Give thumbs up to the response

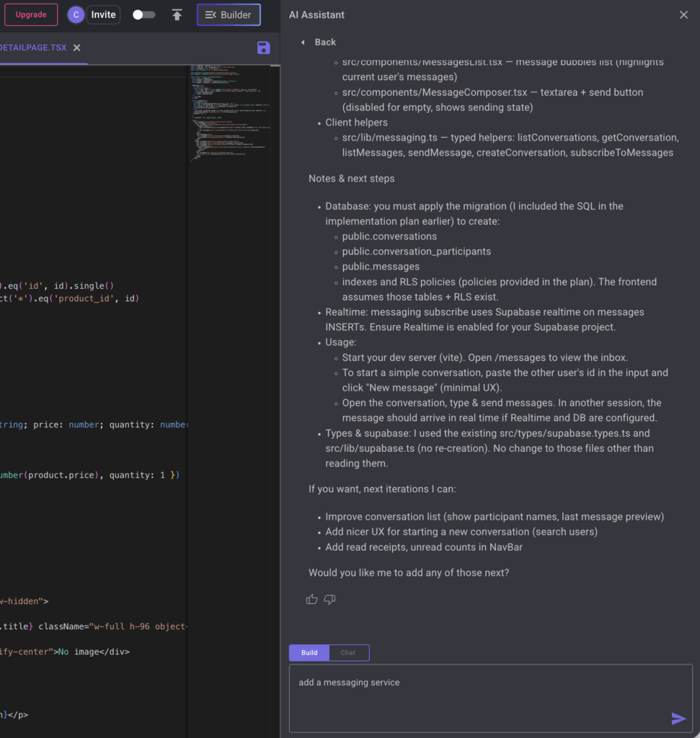click(x=311, y=599)
